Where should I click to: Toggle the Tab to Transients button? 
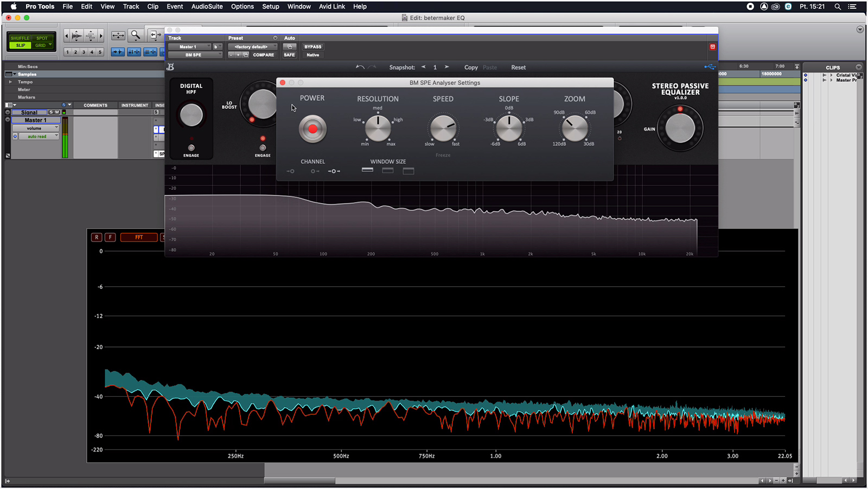click(x=118, y=52)
